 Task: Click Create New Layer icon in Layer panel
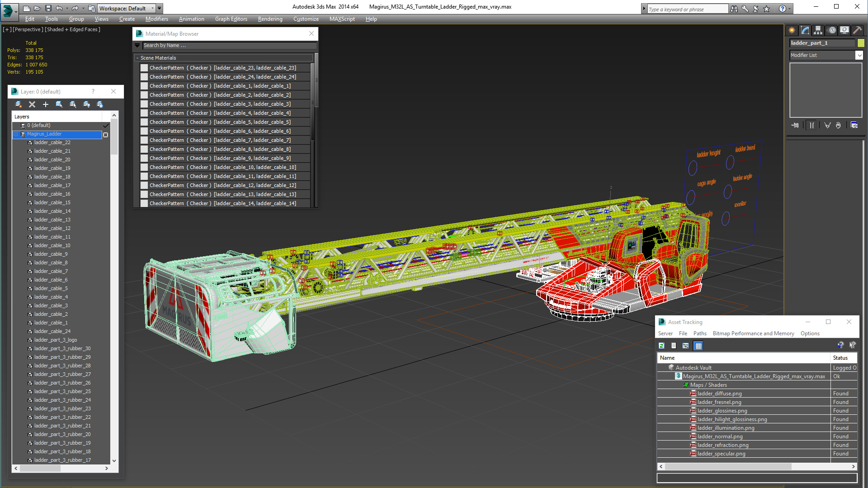(19, 104)
